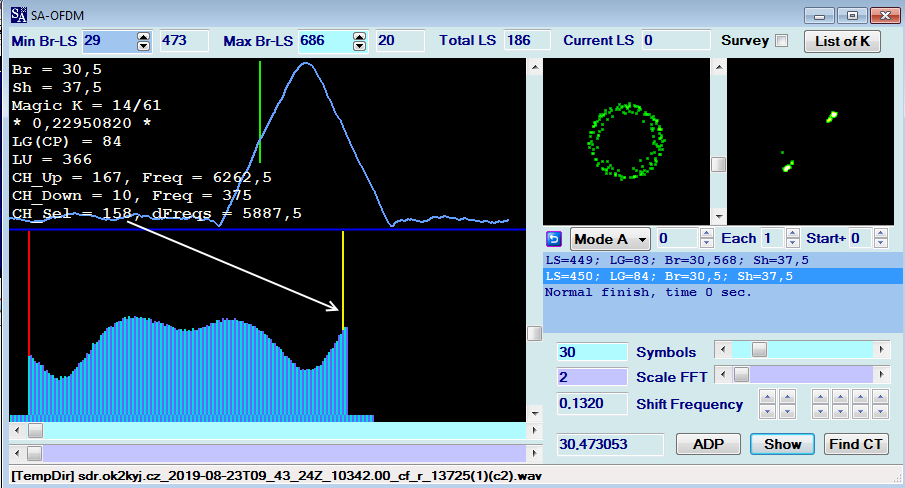Click down arrow of constellation panel scrollbar
The width and height of the screenshot is (905, 488).
[x=719, y=217]
